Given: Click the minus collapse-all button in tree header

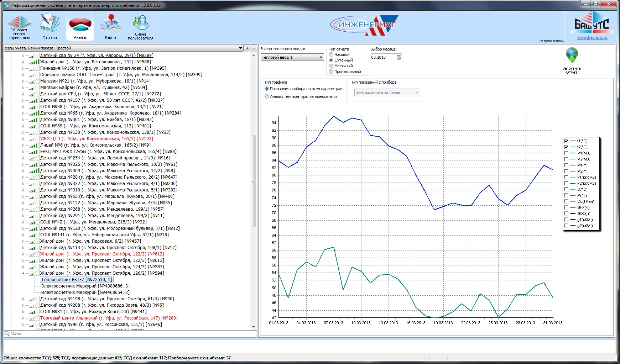Looking at the screenshot, I should [x=254, y=48].
